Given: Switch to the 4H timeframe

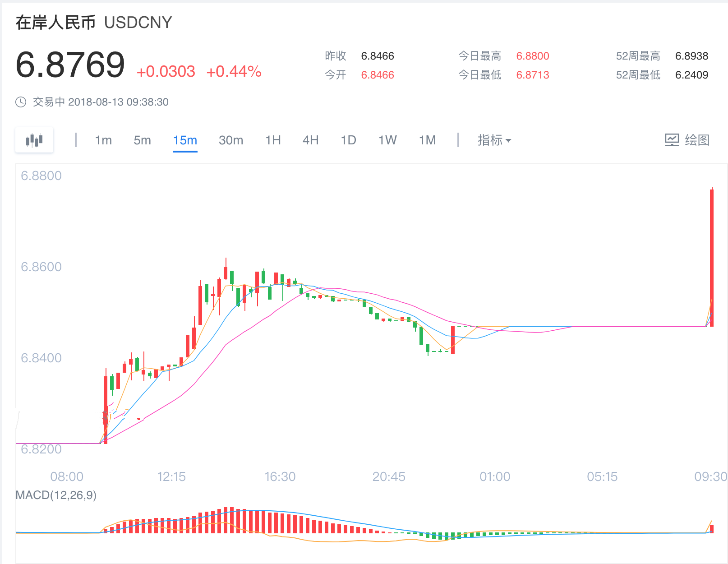Looking at the screenshot, I should 310,140.
